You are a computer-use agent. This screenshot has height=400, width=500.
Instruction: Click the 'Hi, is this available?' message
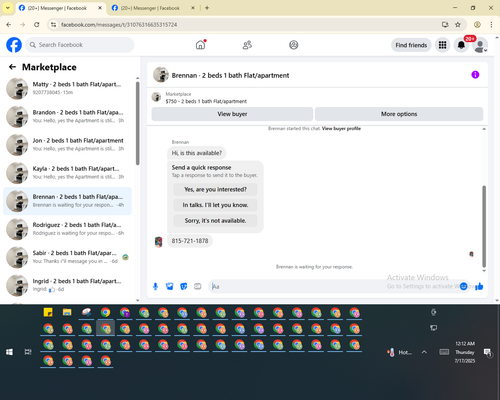click(197, 153)
